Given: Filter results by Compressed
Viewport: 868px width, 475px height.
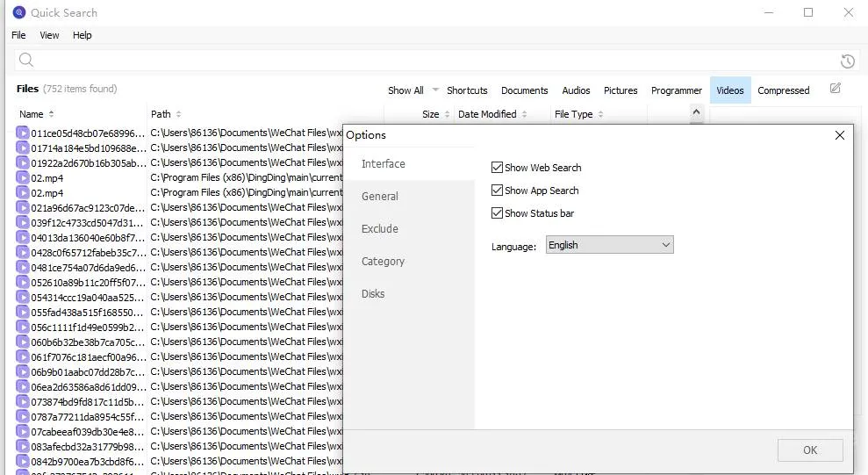Looking at the screenshot, I should (x=783, y=90).
